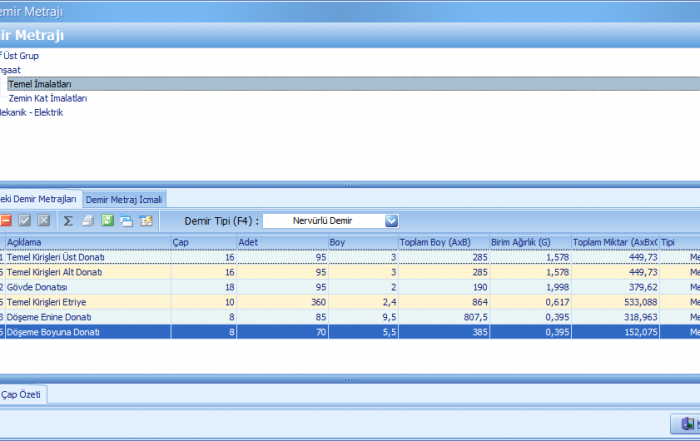Click the Nervürlü Demir combo box field
This screenshot has width=700, height=441.
point(323,220)
